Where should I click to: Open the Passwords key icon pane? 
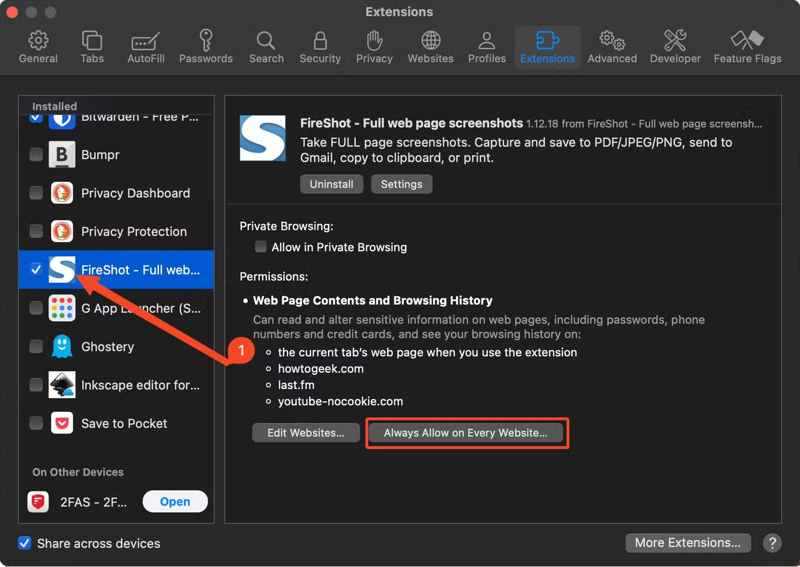[205, 46]
